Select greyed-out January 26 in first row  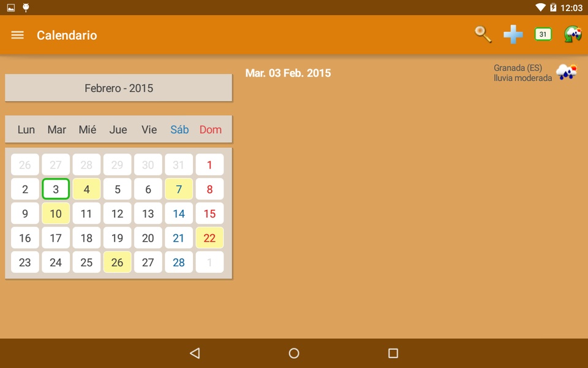(24, 164)
